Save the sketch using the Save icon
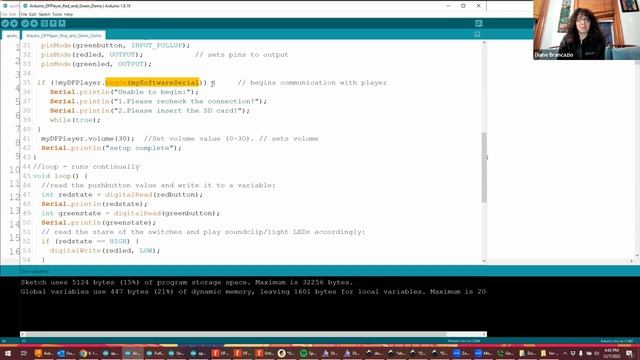 click(x=62, y=24)
